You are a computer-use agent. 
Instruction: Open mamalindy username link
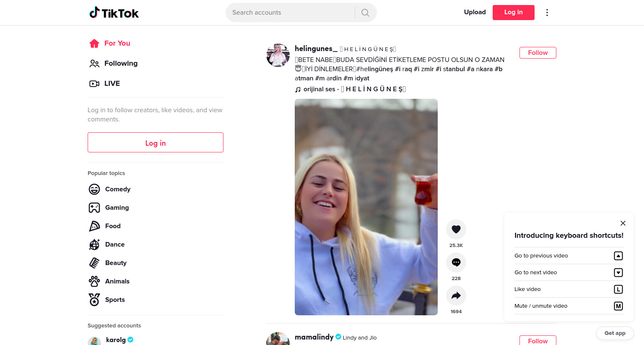click(314, 337)
